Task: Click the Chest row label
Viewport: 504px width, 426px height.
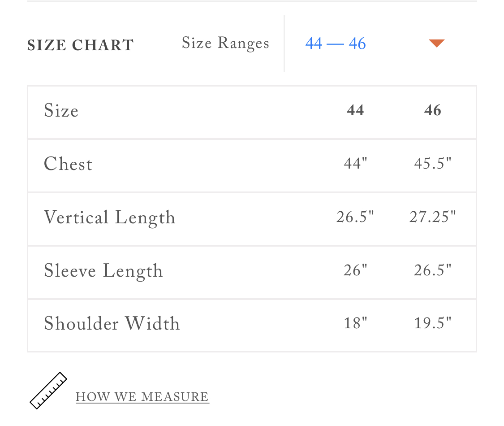Action: 68,164
